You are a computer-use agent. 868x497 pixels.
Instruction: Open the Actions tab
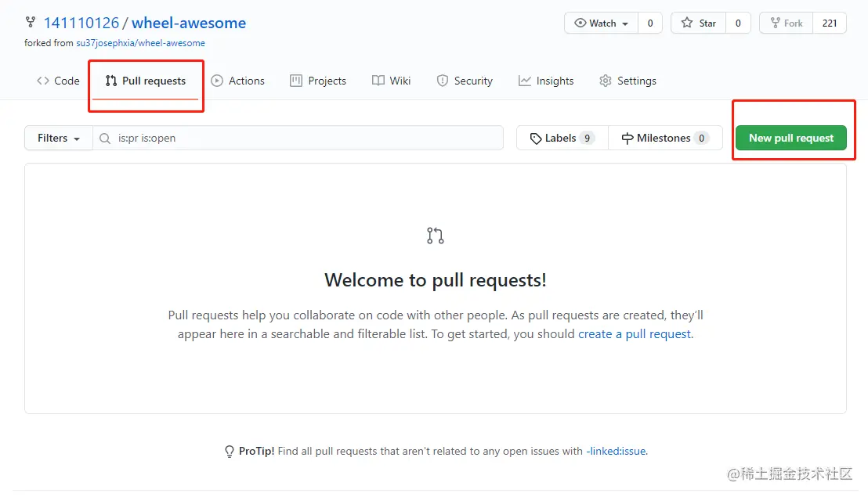(x=238, y=81)
